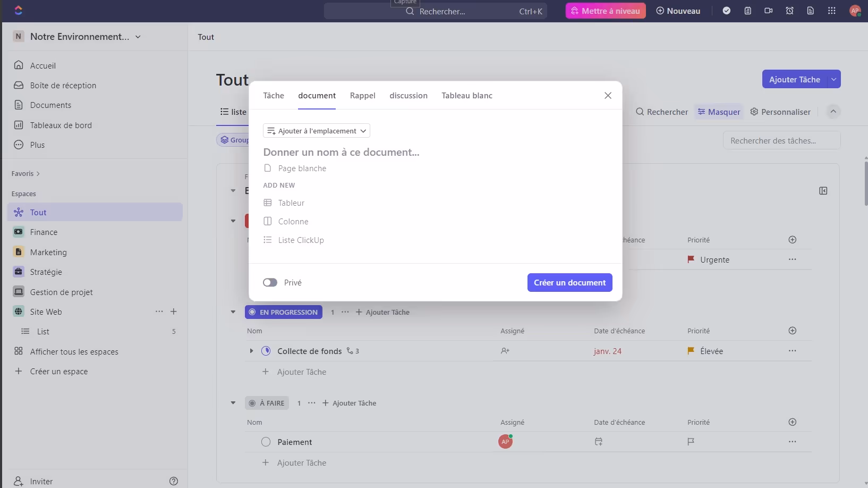Collapse the EN PROGRESSION group
The height and width of the screenshot is (488, 868).
coord(233,312)
